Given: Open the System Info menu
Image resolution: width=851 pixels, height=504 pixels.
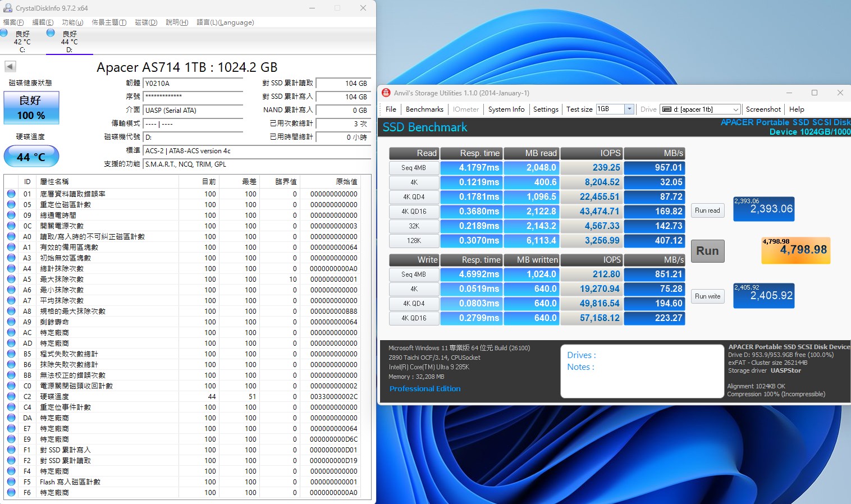Looking at the screenshot, I should tap(506, 109).
